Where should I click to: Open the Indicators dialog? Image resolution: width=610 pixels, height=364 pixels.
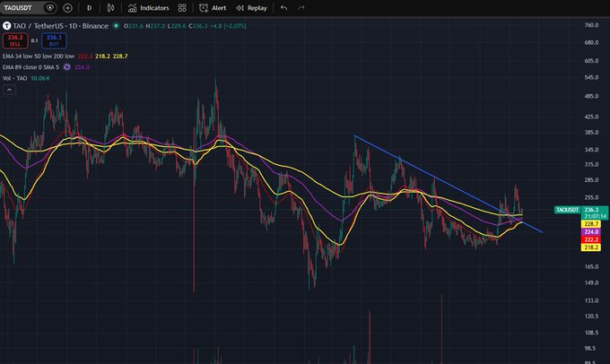click(149, 8)
